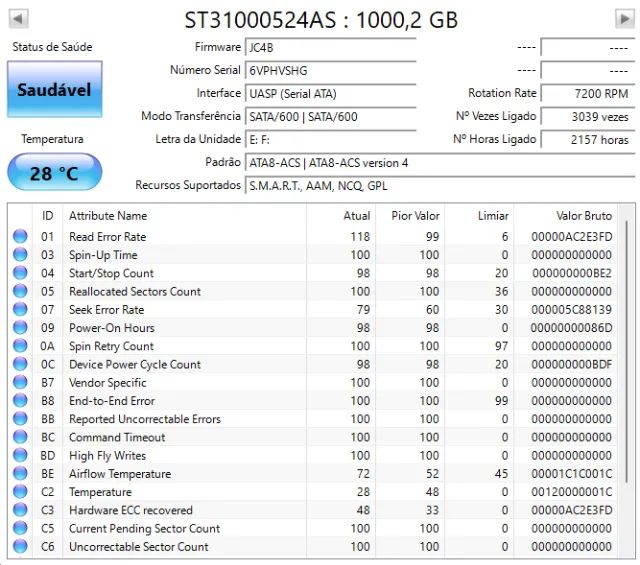Click the Modo Transferência field SATA/600

point(330,116)
